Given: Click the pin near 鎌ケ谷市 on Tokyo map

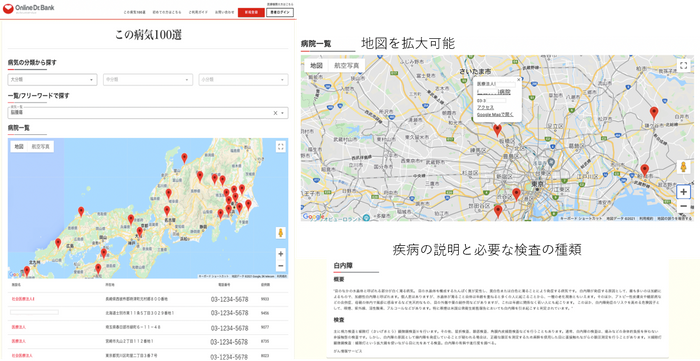Looking at the screenshot, I should (654, 113).
